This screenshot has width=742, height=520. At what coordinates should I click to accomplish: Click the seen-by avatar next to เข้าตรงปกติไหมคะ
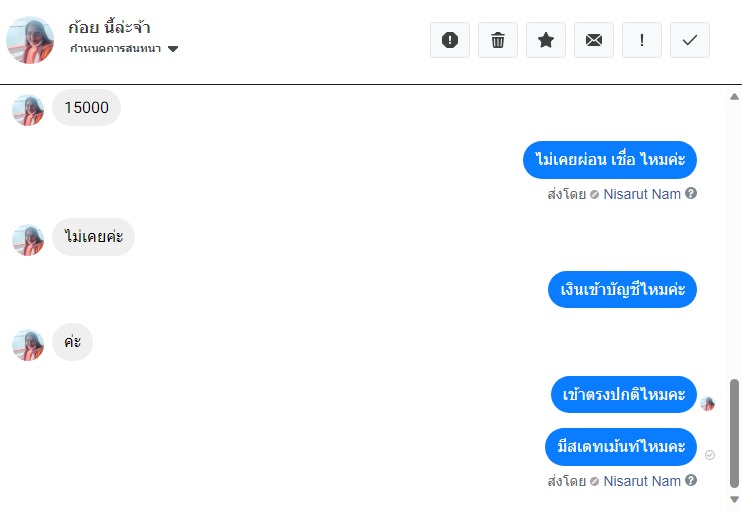(708, 404)
